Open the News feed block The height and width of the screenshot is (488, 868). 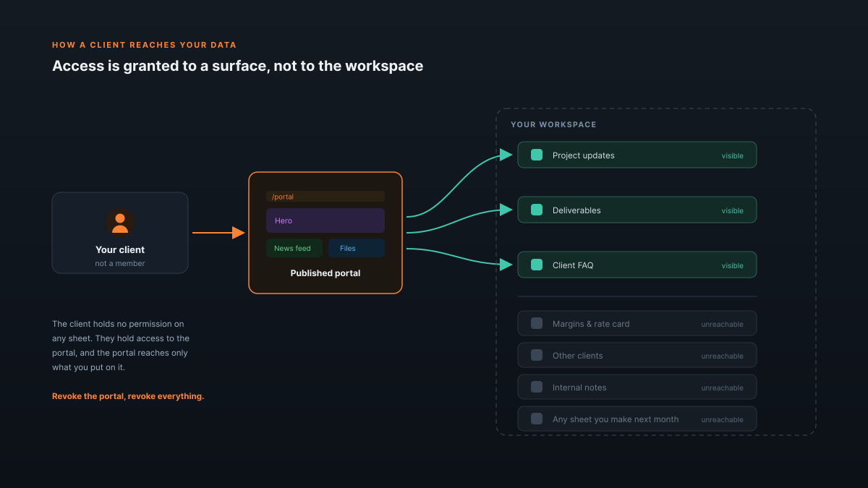click(294, 248)
